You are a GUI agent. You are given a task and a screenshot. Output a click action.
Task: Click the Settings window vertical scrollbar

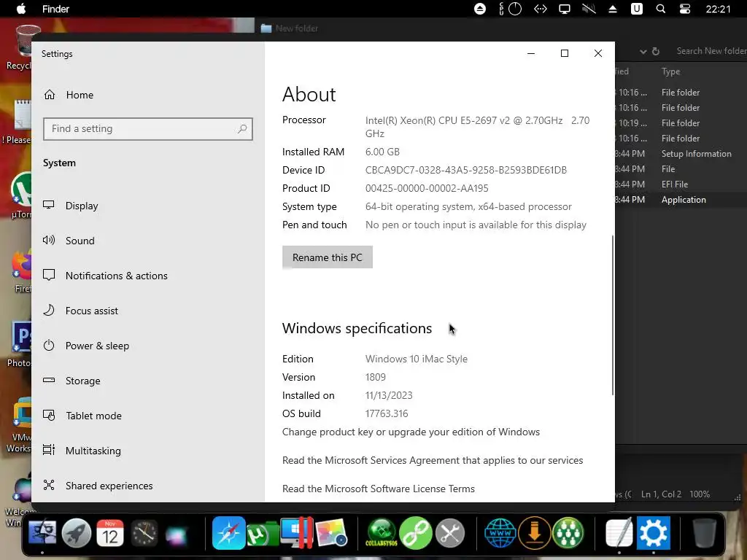click(x=613, y=314)
